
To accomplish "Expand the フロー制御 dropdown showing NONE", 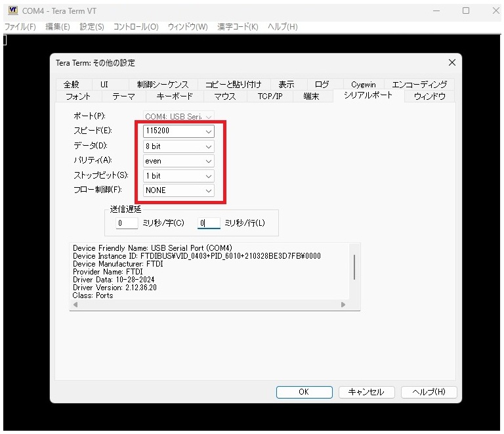I will point(179,190).
